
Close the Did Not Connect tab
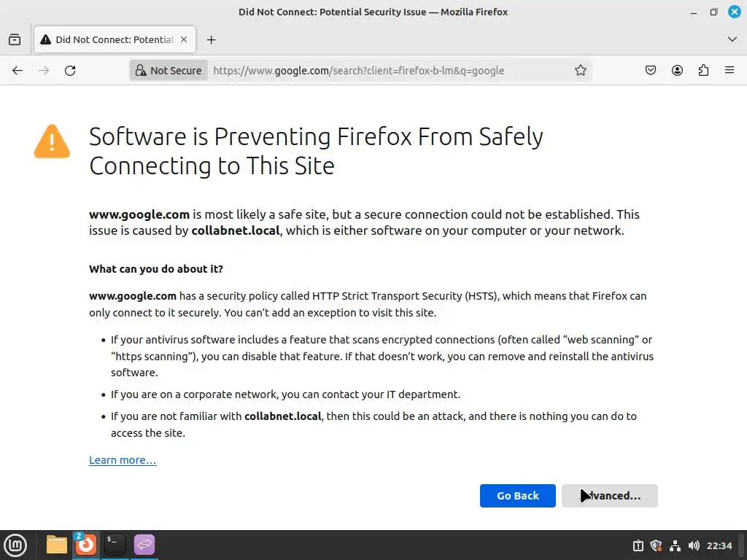[x=185, y=39]
